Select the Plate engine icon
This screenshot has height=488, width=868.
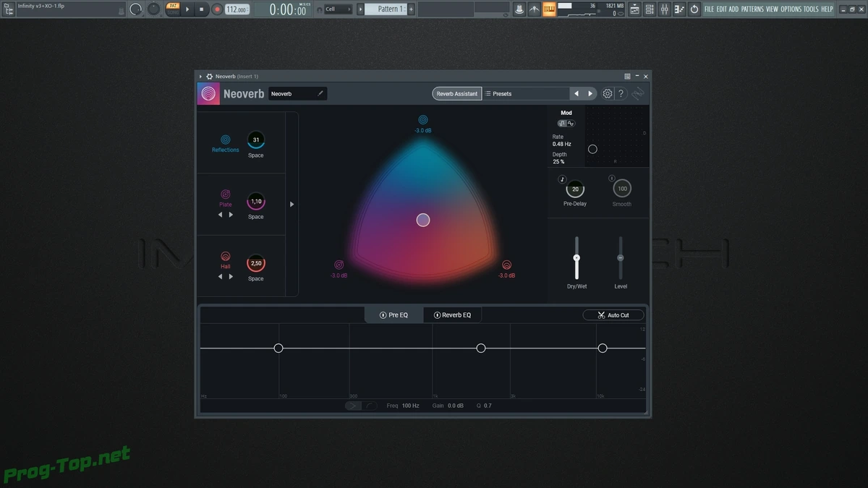(226, 194)
